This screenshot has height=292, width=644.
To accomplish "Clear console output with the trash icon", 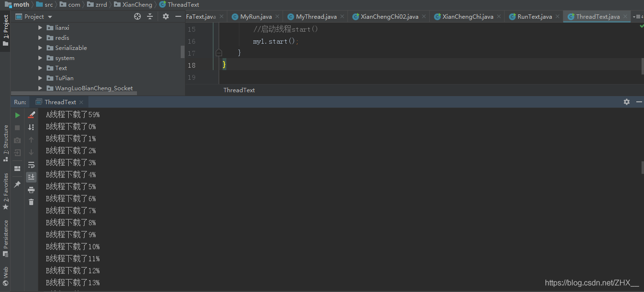I will click(31, 202).
